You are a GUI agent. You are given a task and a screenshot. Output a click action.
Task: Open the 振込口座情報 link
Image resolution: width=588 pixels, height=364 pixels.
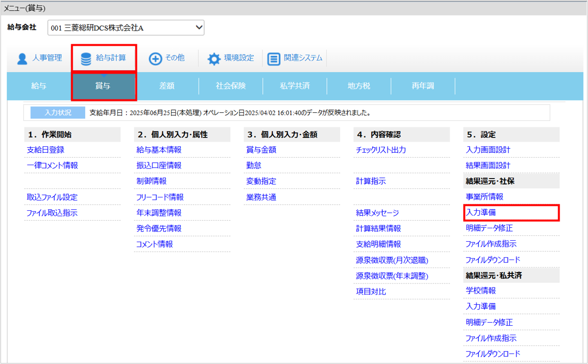pyautogui.click(x=159, y=166)
